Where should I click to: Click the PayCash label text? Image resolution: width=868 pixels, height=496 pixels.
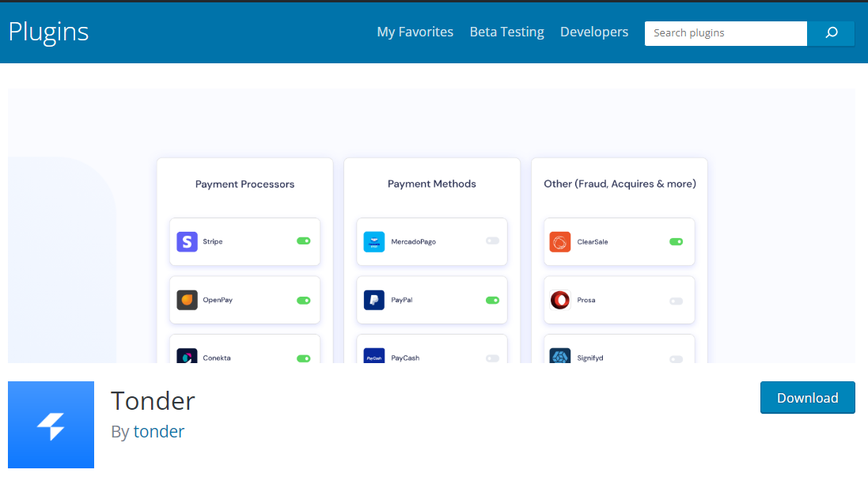click(405, 358)
